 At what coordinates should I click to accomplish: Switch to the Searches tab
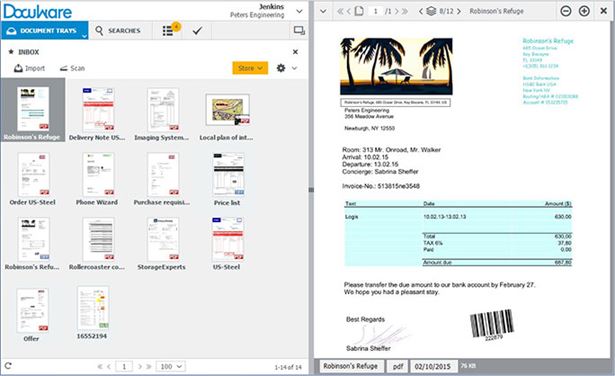click(118, 31)
